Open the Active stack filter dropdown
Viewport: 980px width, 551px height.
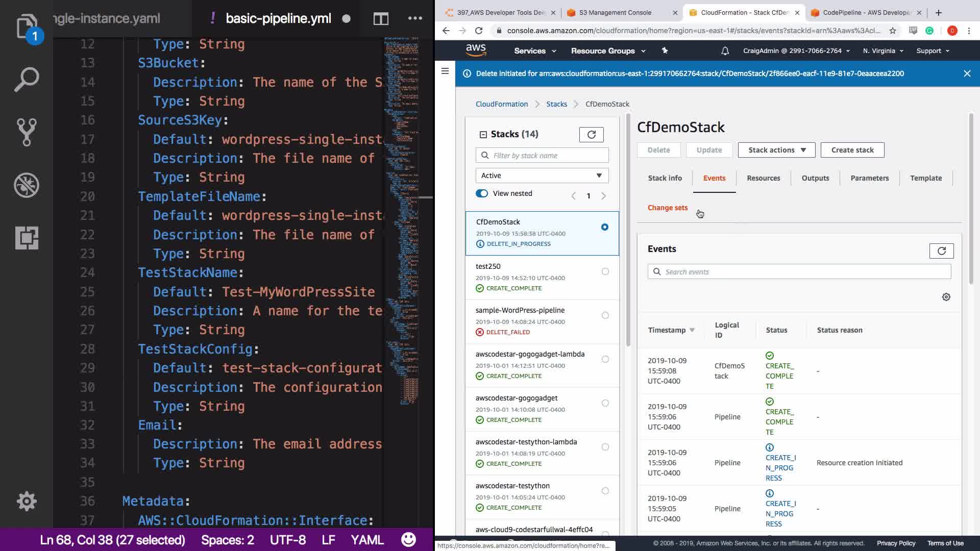[542, 176]
